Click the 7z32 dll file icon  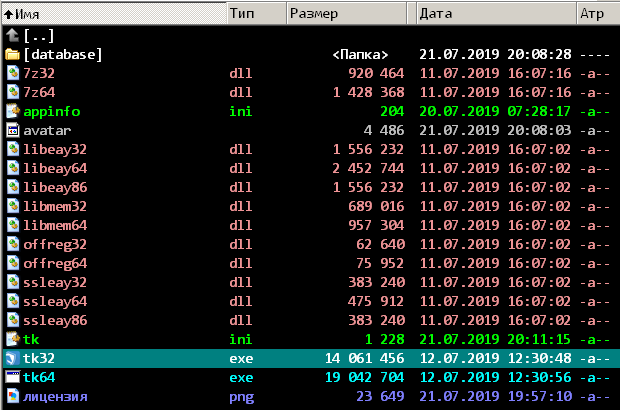click(12, 73)
